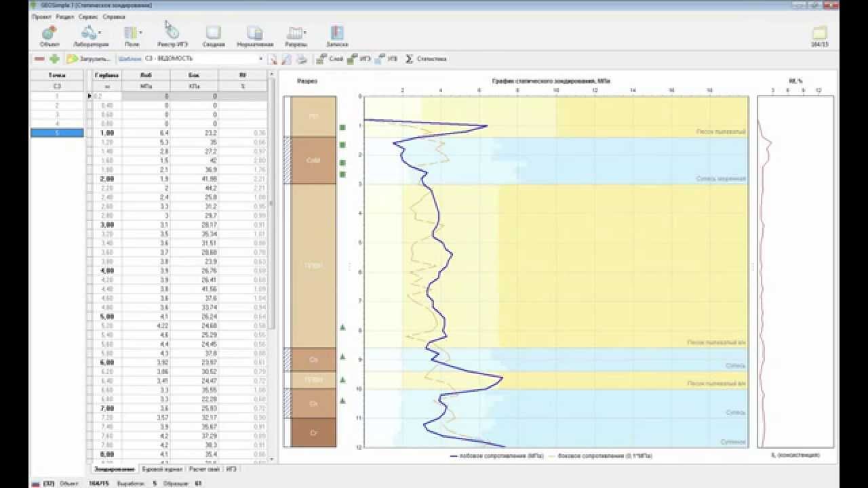Click the Бок column header
Image resolution: width=868 pixels, height=488 pixels.
click(194, 75)
